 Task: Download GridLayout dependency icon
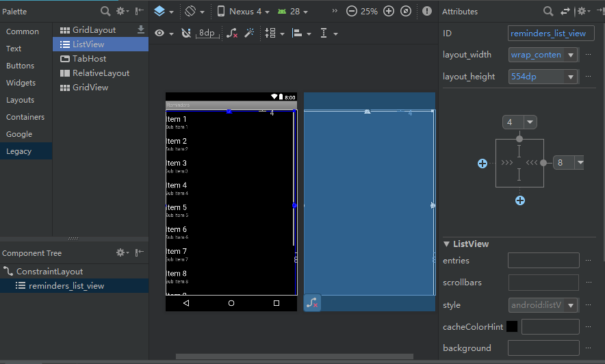pos(141,29)
